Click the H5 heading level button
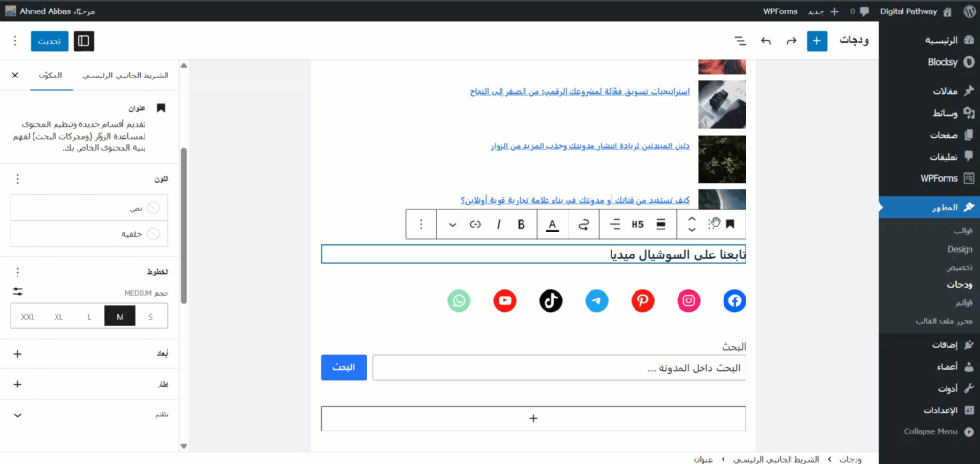The image size is (980, 464). [637, 224]
